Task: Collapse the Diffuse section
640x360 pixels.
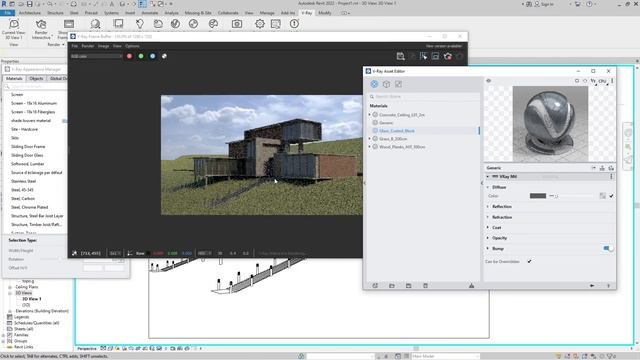Action: [x=487, y=187]
